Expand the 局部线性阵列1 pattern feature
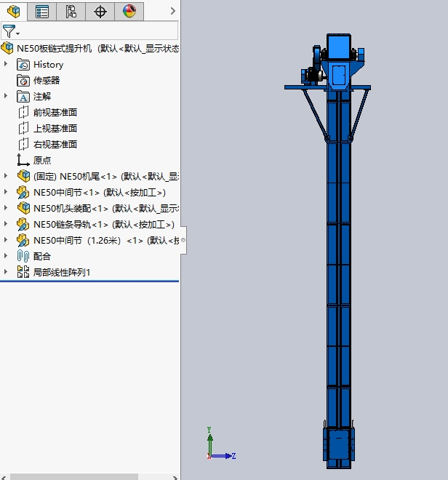Image resolution: width=448 pixels, height=480 pixels. click(x=6, y=271)
